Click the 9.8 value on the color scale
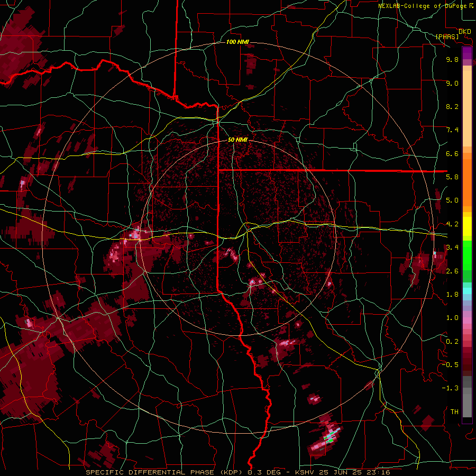Image resolution: width=476 pixels, height=476 pixels. 452,59
